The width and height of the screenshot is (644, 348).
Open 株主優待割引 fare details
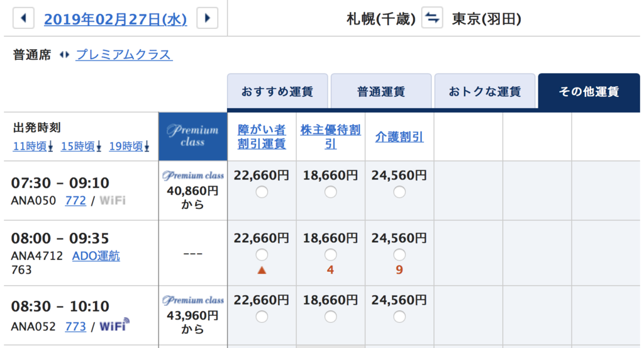click(331, 137)
